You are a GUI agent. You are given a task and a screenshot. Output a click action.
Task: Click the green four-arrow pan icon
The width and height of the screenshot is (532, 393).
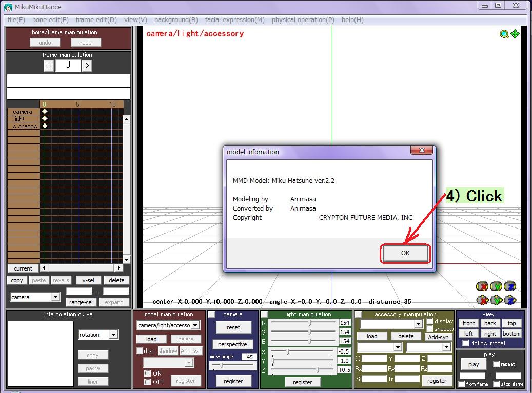[x=515, y=34]
